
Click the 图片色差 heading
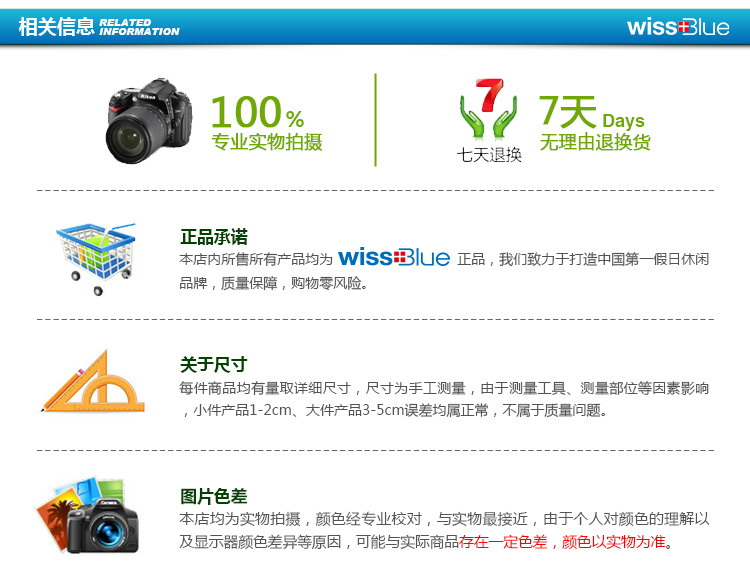coord(213,496)
